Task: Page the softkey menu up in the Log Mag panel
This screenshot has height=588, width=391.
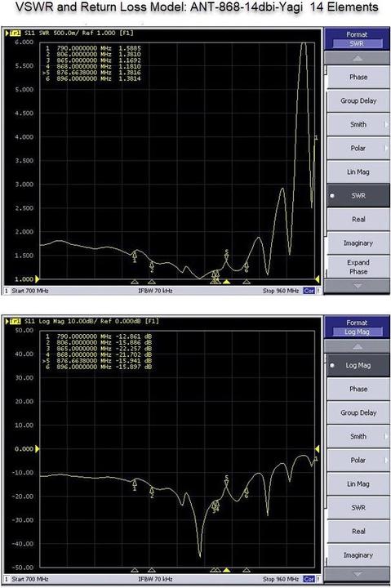Action: click(x=358, y=346)
